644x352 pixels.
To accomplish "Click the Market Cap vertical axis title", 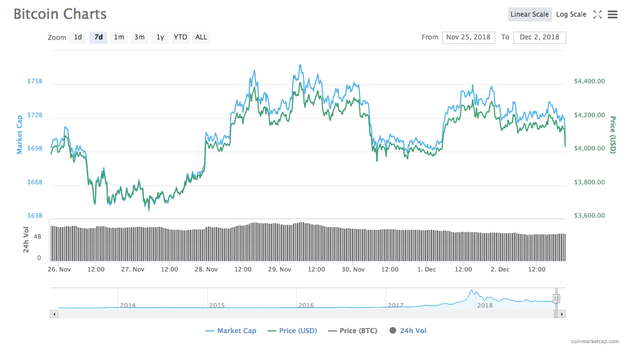I will click(19, 134).
